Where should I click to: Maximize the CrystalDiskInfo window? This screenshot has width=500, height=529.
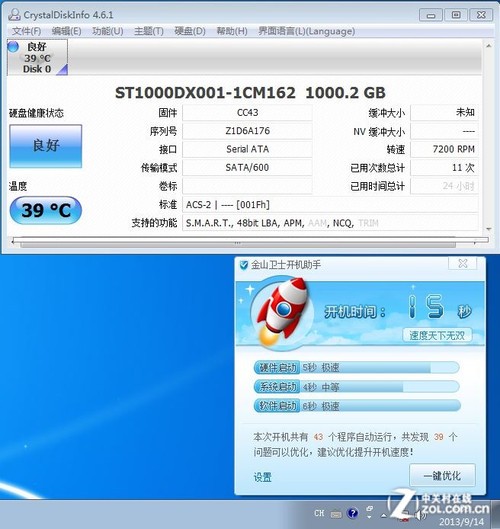(456, 15)
